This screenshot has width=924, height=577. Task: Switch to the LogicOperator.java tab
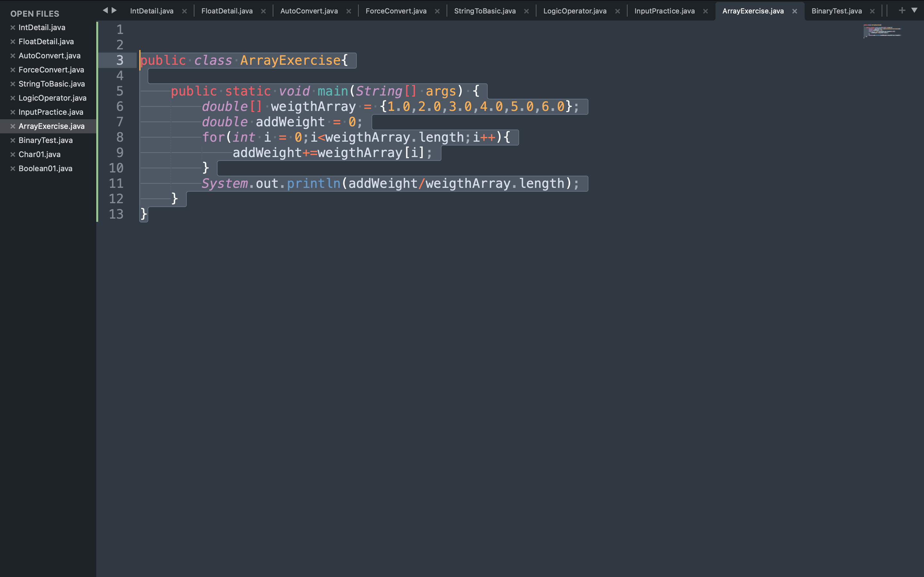(575, 11)
